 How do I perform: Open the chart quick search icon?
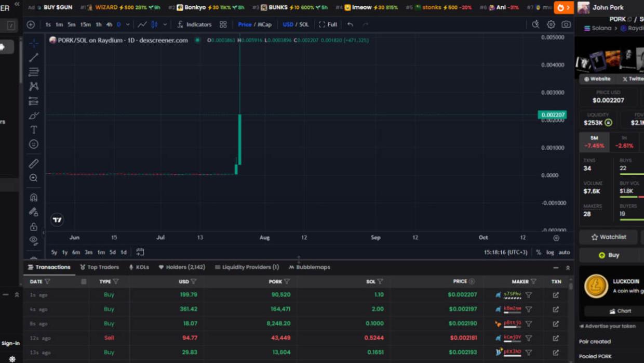point(535,24)
